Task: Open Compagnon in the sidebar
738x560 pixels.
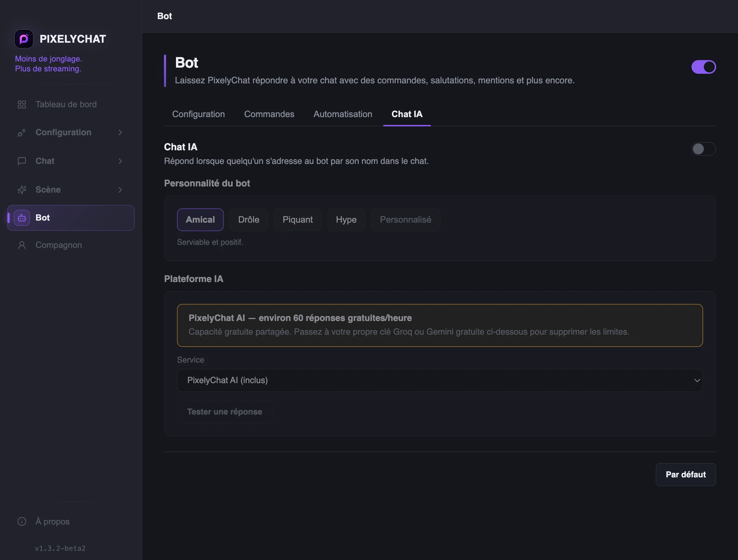Action: click(x=71, y=245)
